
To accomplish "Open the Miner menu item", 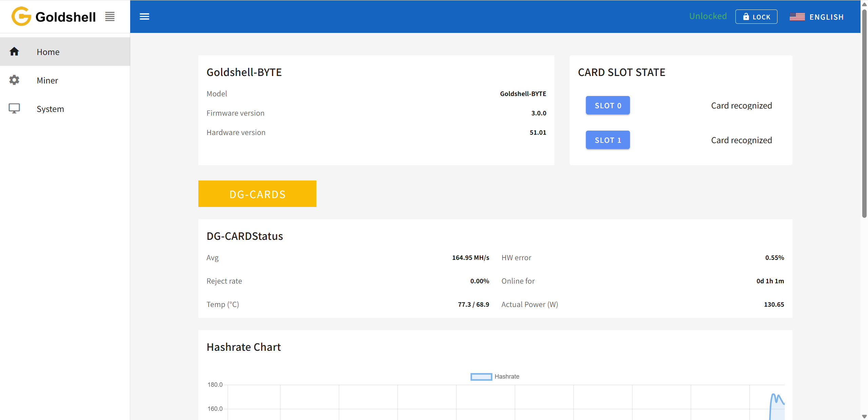I will pyautogui.click(x=65, y=80).
